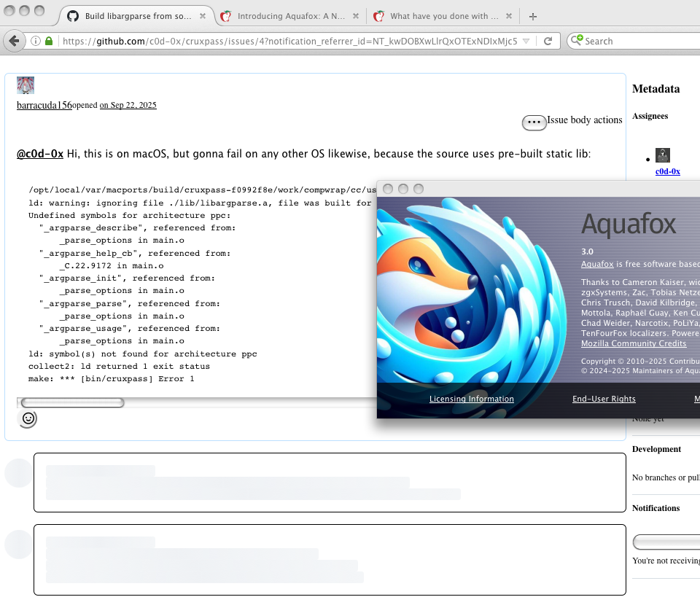700x597 pixels.
Task: Open URL bar history dropdown arrow
Action: [526, 41]
